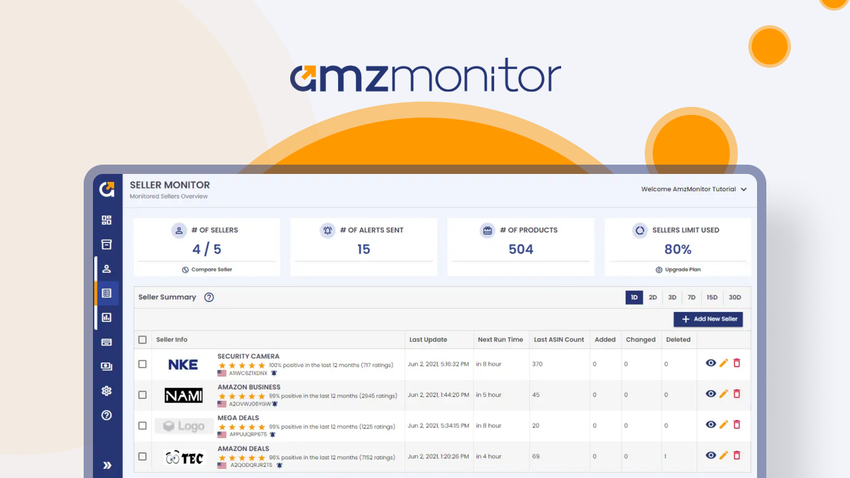This screenshot has width=850, height=478.
Task: Delete the MEGA DEALS seller
Action: tap(737, 425)
